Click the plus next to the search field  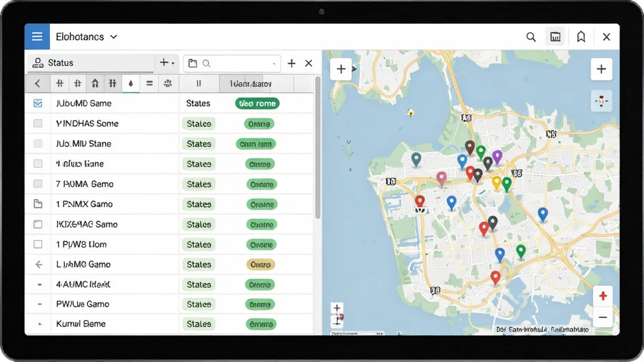tap(291, 63)
